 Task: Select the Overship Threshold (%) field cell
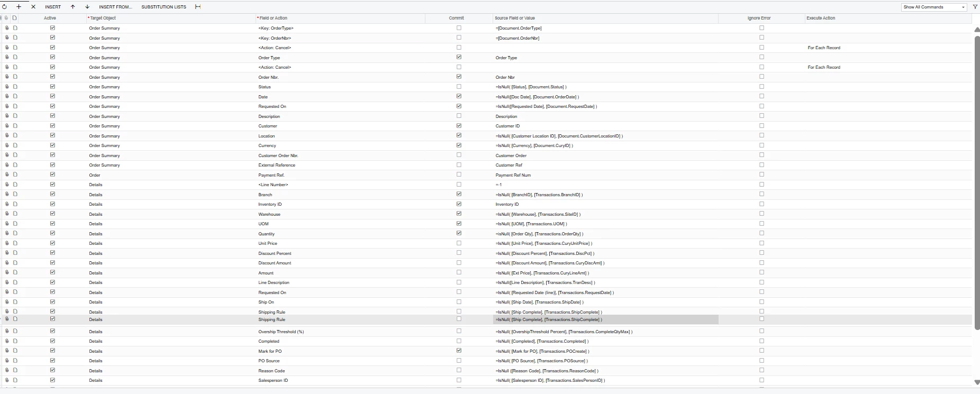tap(340, 332)
